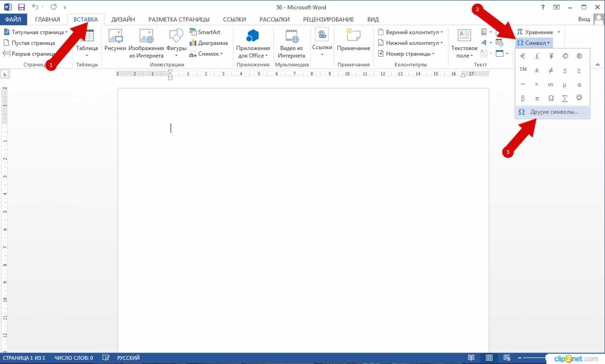The width and height of the screenshot is (605, 364).
Task: Switch to print layout view in status bar
Action: [x=489, y=358]
